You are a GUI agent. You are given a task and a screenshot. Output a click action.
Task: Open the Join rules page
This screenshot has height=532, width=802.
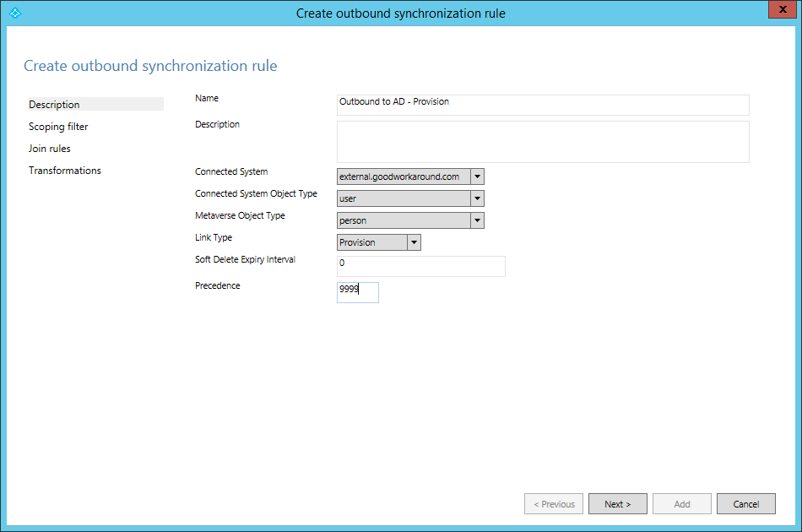50,149
